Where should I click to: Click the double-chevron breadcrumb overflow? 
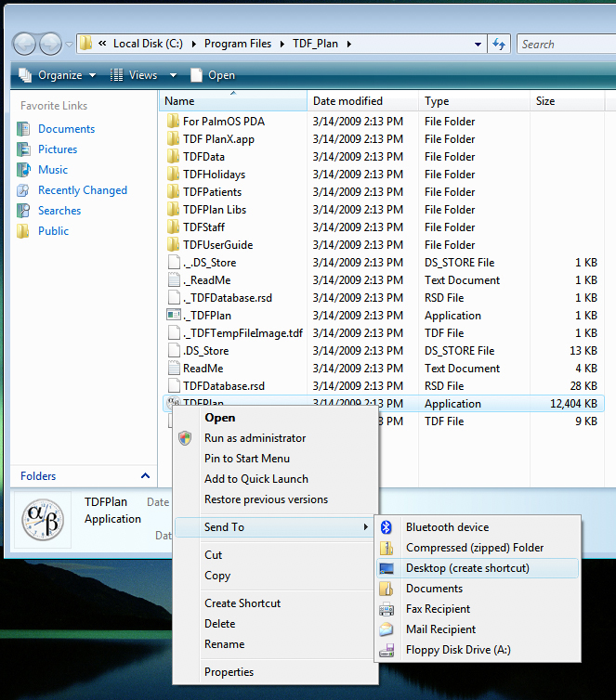[x=102, y=44]
